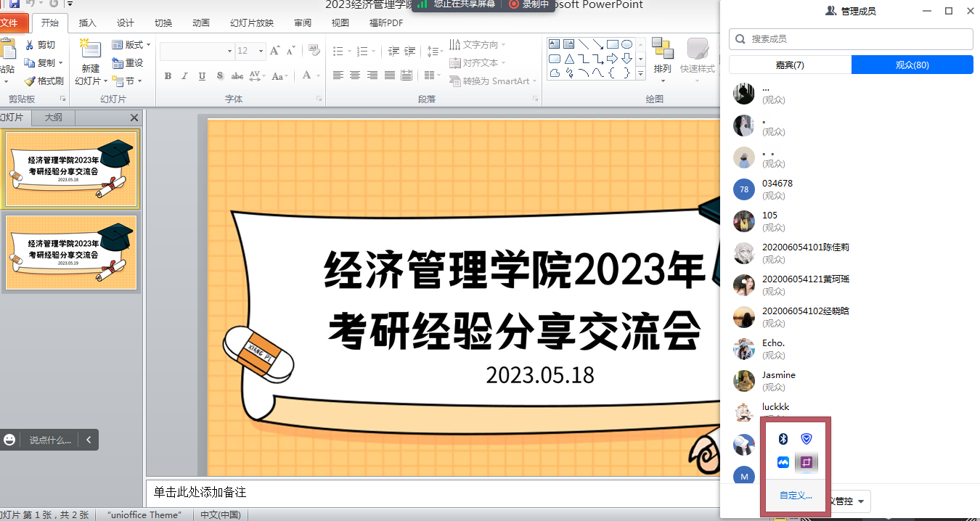Toggle underline text formatting

[202, 76]
